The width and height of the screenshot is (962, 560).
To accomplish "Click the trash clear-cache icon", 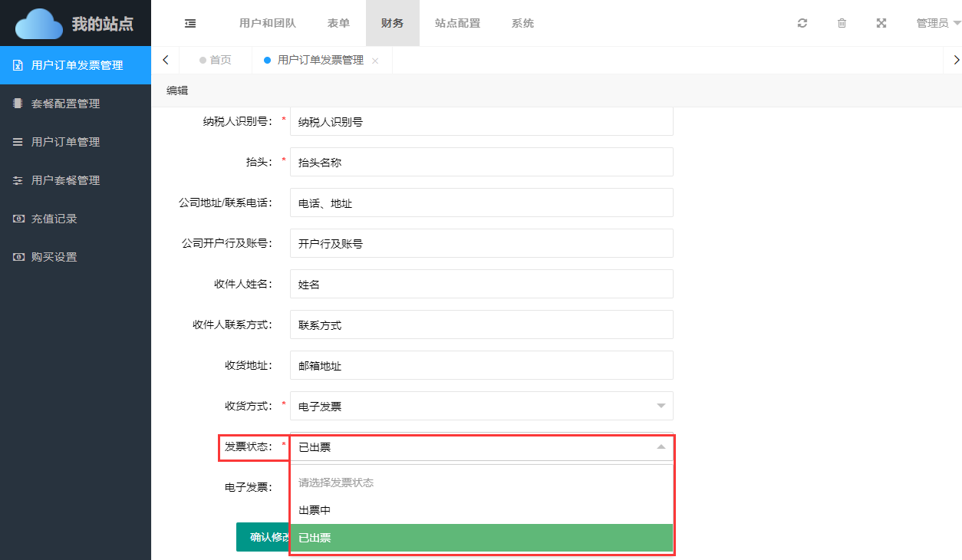I will click(x=842, y=23).
